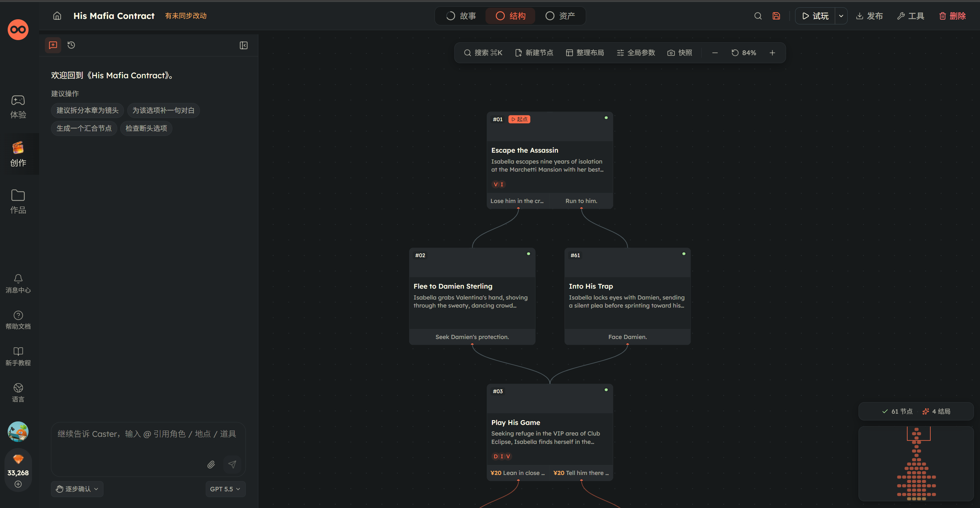Select the 结构 tab
Viewport: 980px width, 508px height.
tap(511, 16)
